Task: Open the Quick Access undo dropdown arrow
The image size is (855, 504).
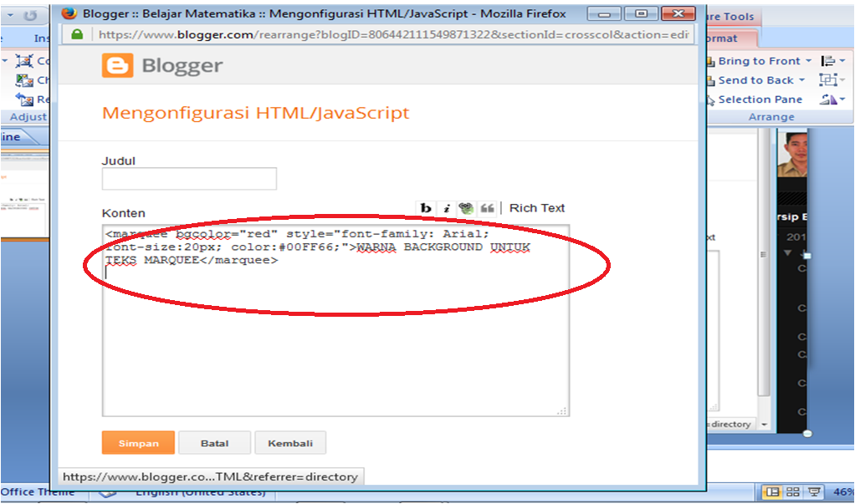Action: pyautogui.click(x=10, y=15)
